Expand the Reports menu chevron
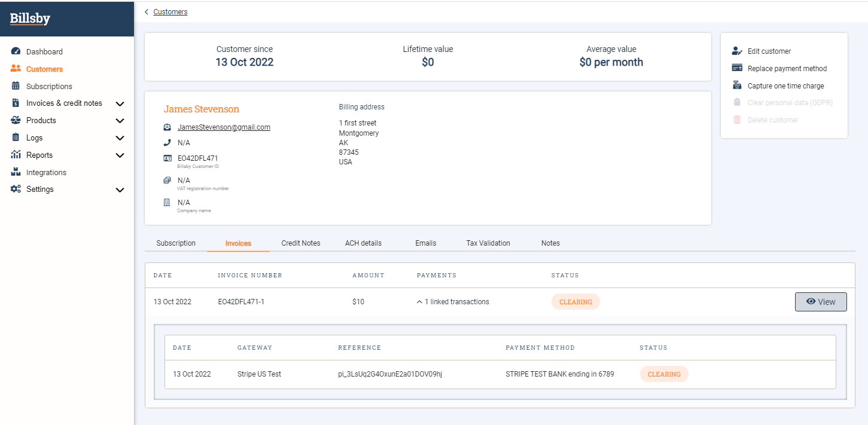This screenshot has width=868, height=425. point(120,155)
